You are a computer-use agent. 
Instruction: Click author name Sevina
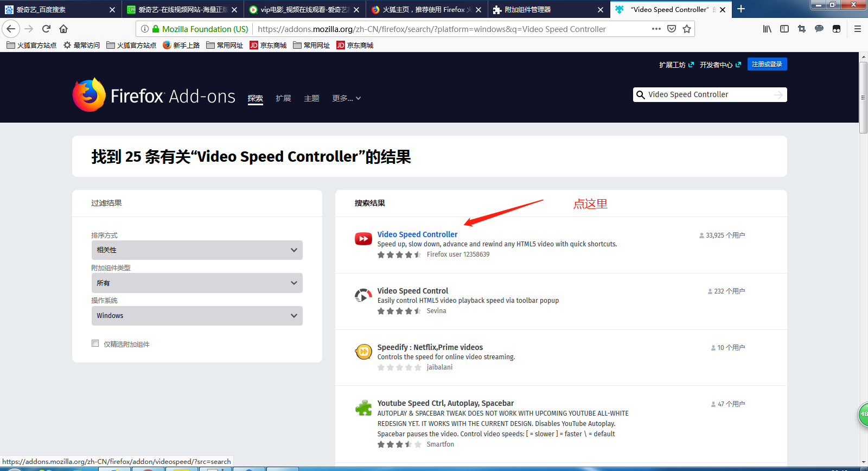coord(436,311)
